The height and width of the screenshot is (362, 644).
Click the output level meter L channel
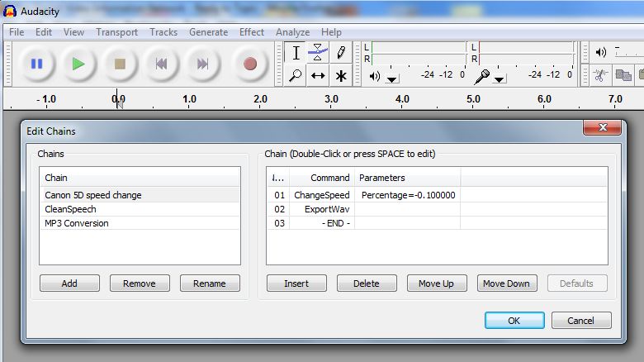419,47
